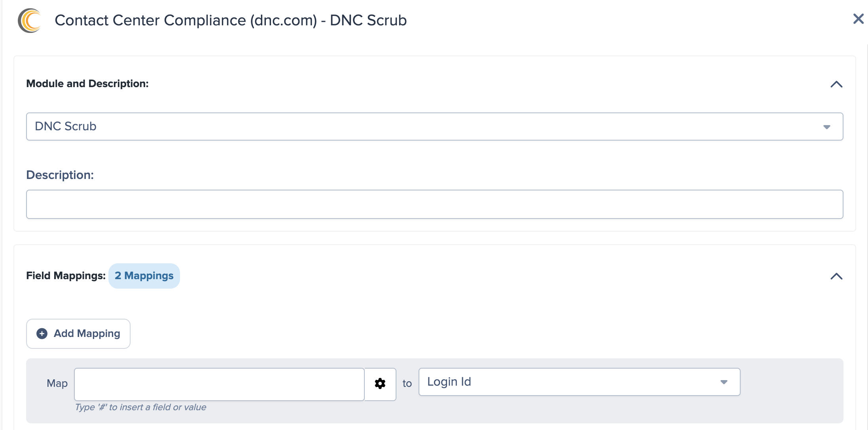The width and height of the screenshot is (868, 430).
Task: Click the Description label
Action: (x=60, y=175)
